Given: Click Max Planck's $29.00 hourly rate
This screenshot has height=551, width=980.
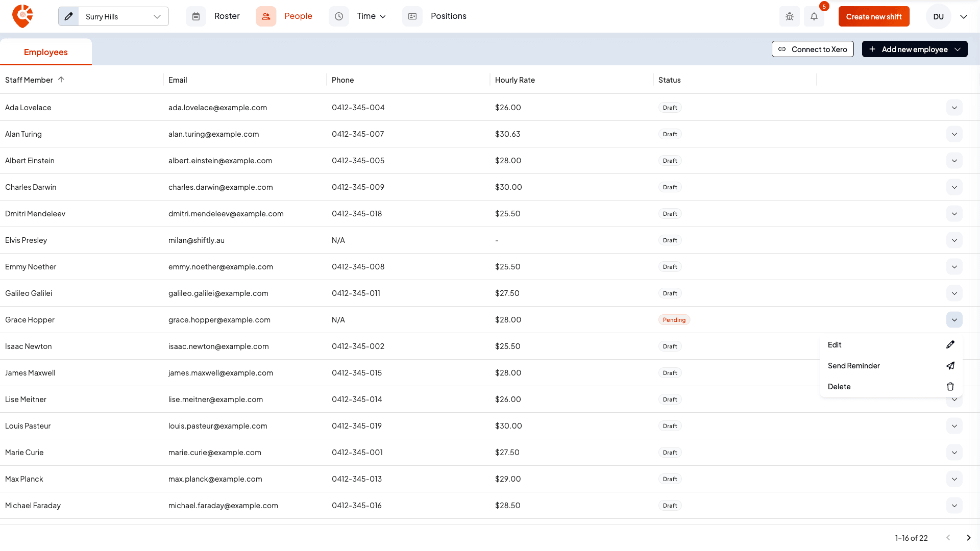Looking at the screenshot, I should pyautogui.click(x=508, y=479).
